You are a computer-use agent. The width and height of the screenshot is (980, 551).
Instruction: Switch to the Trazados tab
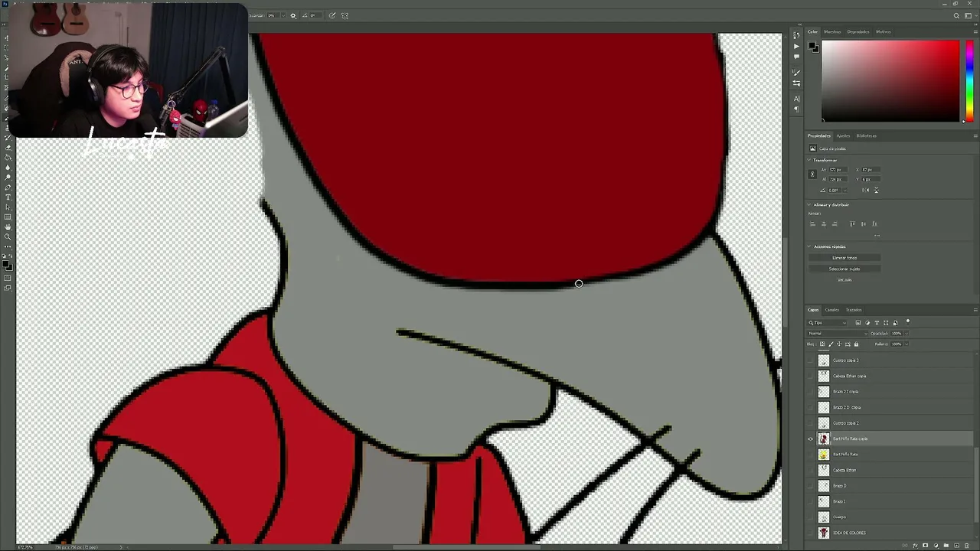tap(854, 310)
